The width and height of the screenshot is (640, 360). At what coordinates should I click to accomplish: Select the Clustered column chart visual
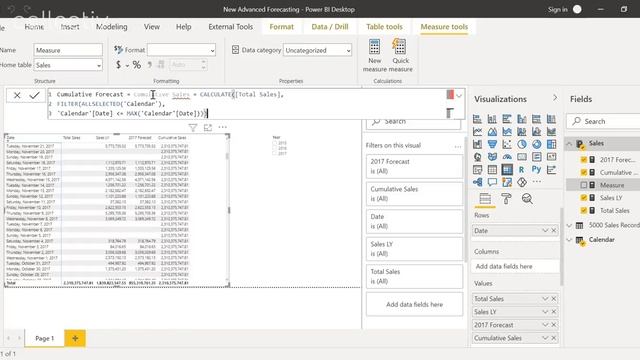[x=522, y=119]
